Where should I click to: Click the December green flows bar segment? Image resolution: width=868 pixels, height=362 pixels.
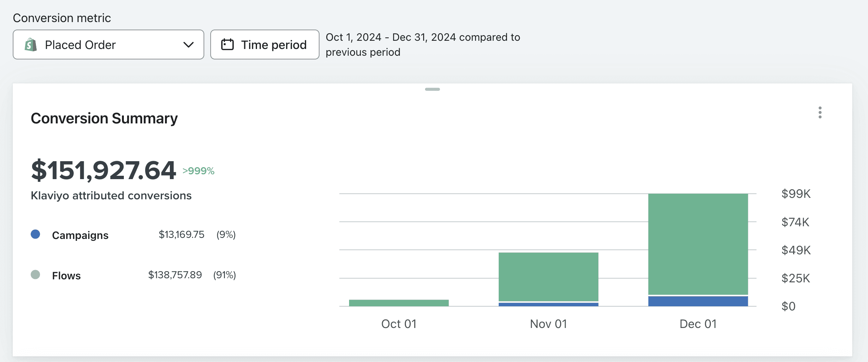pyautogui.click(x=698, y=244)
